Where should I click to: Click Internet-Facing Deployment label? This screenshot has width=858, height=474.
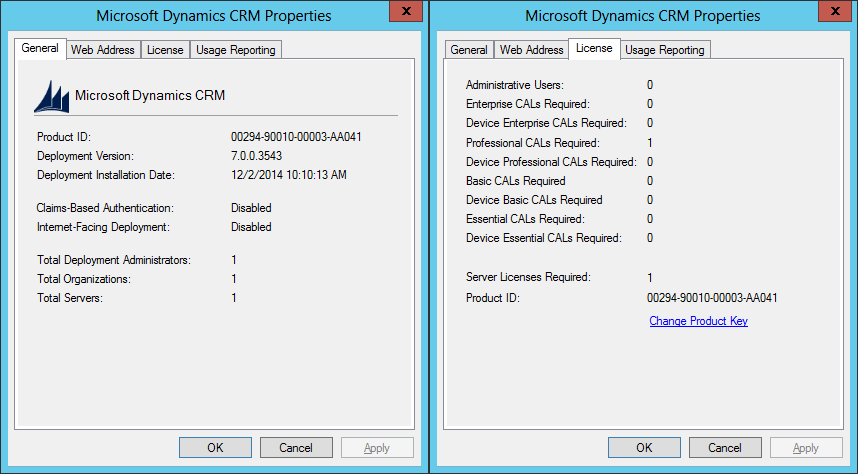[x=103, y=227]
